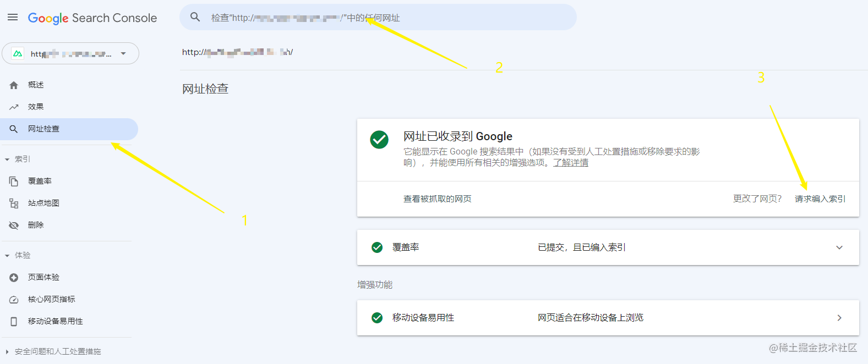Open 效果 report in sidebar
Image resolution: width=868 pixels, height=364 pixels.
69,107
